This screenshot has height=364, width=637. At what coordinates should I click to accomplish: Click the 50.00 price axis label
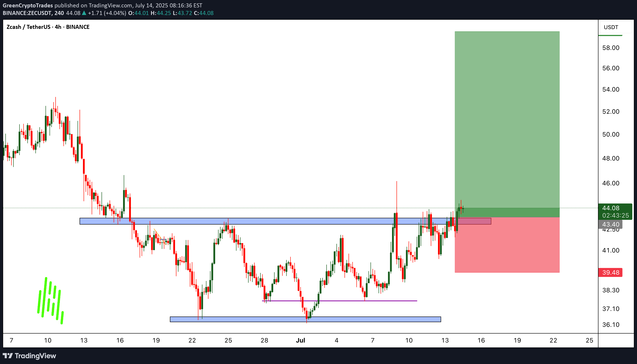(611, 134)
